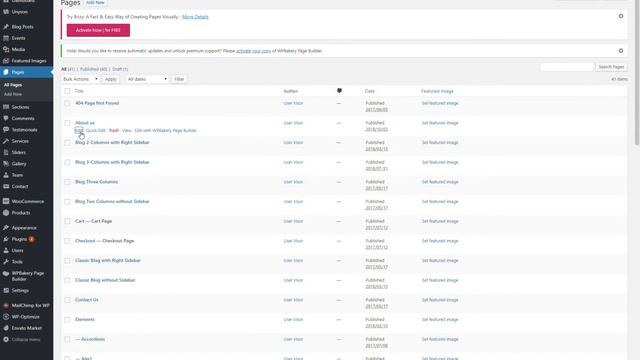Click the Activate Now | for FREE button
The width and height of the screenshot is (640, 360).
(98, 30)
